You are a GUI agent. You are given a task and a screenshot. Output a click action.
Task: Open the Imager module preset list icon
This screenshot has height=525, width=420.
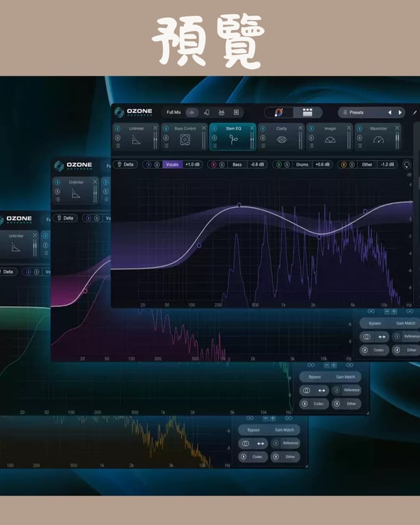tap(311, 146)
